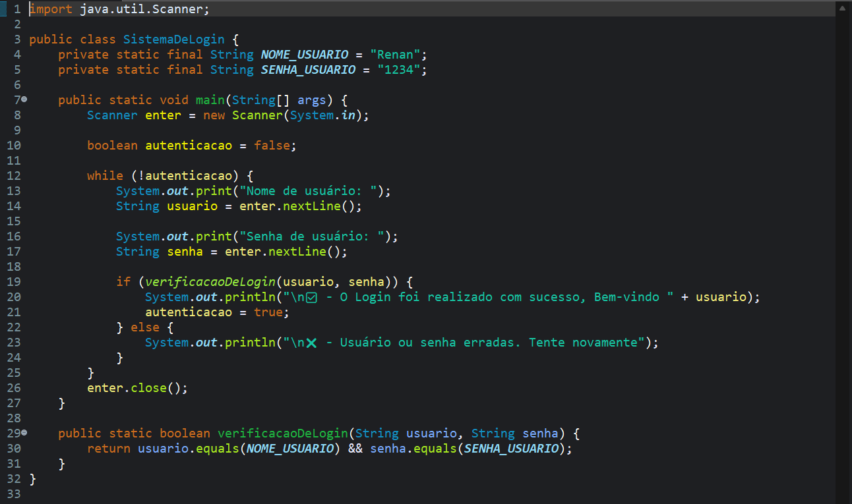852x504 pixels.
Task: Click line number 1 in the gutter
Action: click(x=16, y=9)
